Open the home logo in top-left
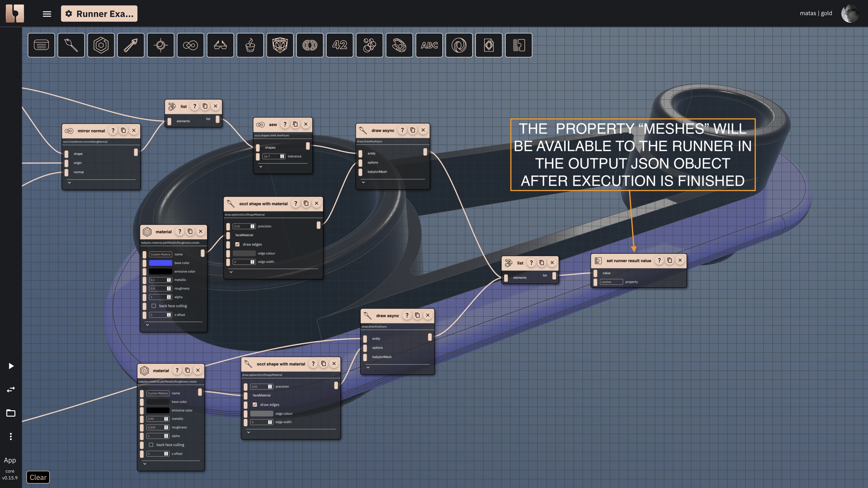Image resolution: width=868 pixels, height=488 pixels. (15, 14)
